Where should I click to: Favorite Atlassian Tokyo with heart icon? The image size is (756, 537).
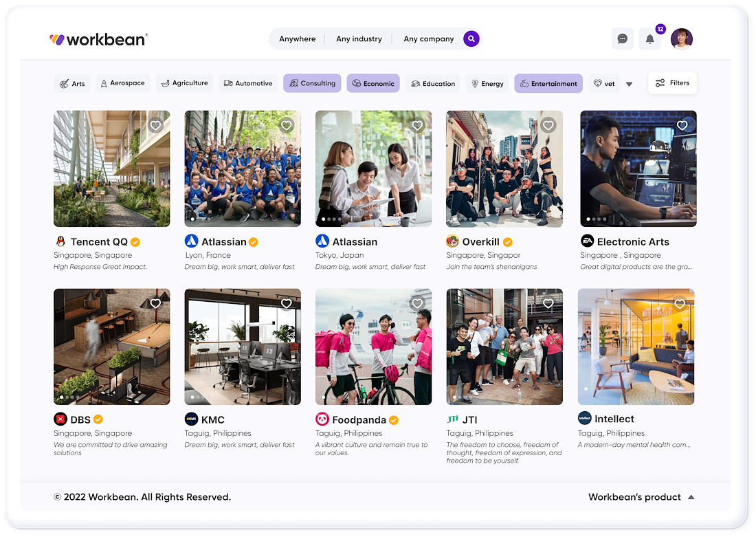tap(417, 125)
